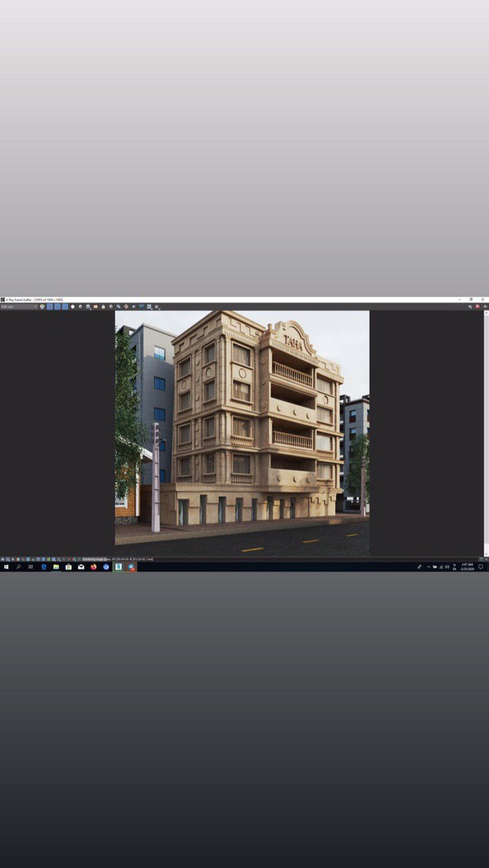The height and width of the screenshot is (868, 489).
Task: Toggle the red channel button
Action: (x=50, y=306)
